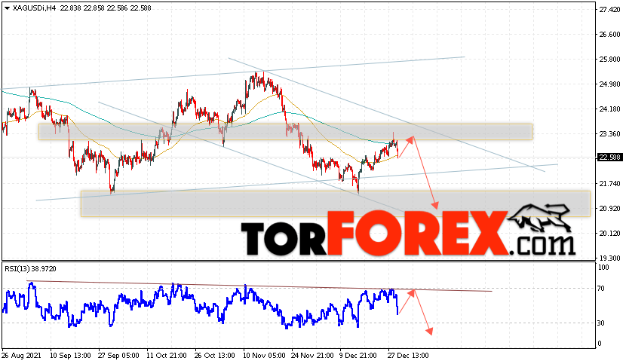Click the RSI 30 level label

click(x=600, y=323)
